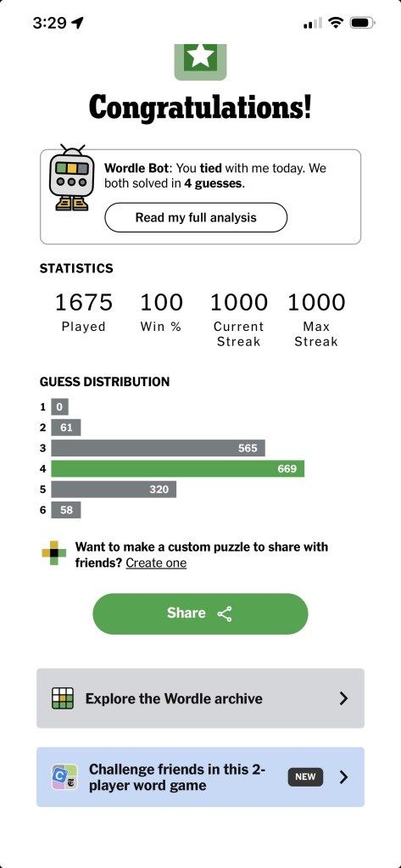401x868 pixels.
Task: Select the green 669 guess bar
Action: [x=177, y=469]
